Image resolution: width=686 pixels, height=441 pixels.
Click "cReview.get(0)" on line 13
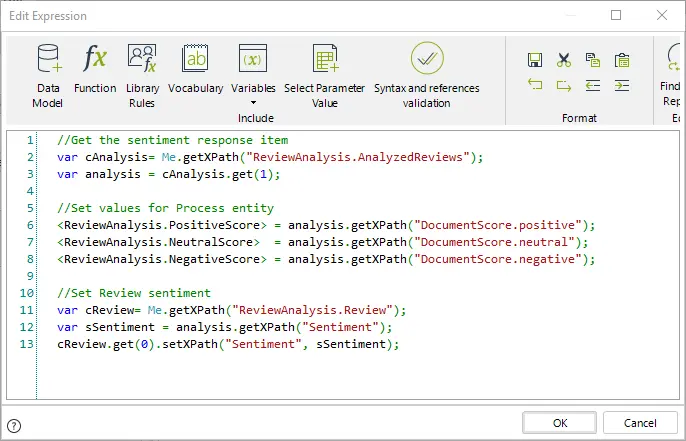point(106,344)
